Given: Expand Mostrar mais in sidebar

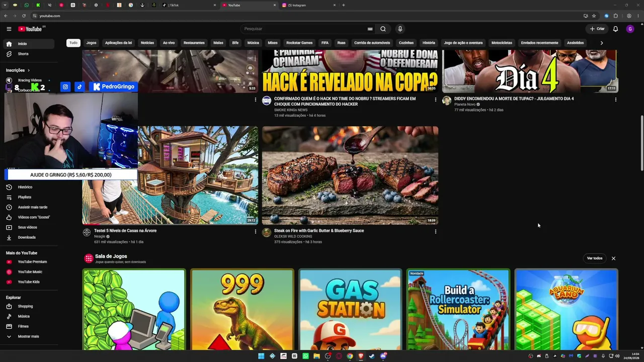Looking at the screenshot, I should [28, 336].
